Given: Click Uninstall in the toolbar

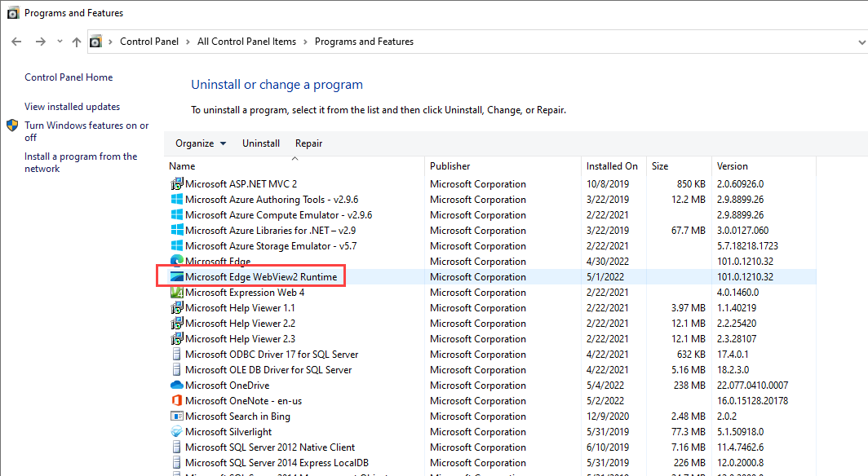Looking at the screenshot, I should pyautogui.click(x=261, y=143).
